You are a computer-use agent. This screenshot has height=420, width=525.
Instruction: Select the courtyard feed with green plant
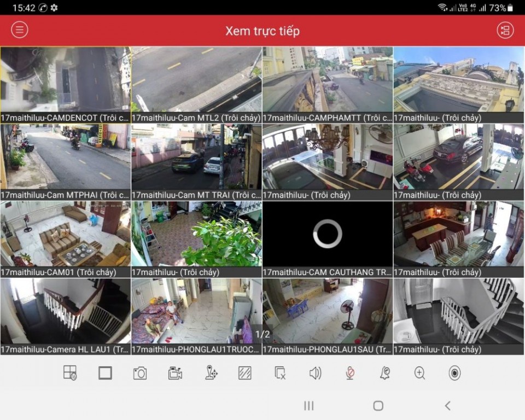[x=196, y=239]
